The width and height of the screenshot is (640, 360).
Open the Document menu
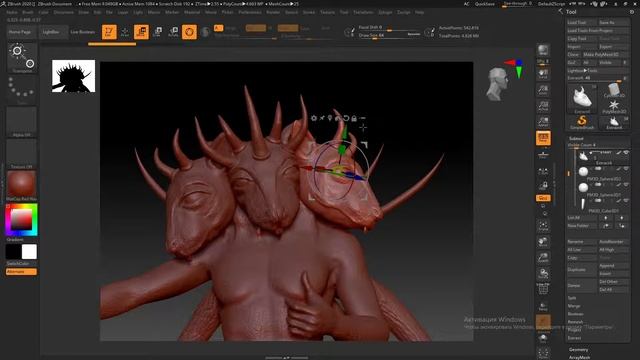coord(64,12)
